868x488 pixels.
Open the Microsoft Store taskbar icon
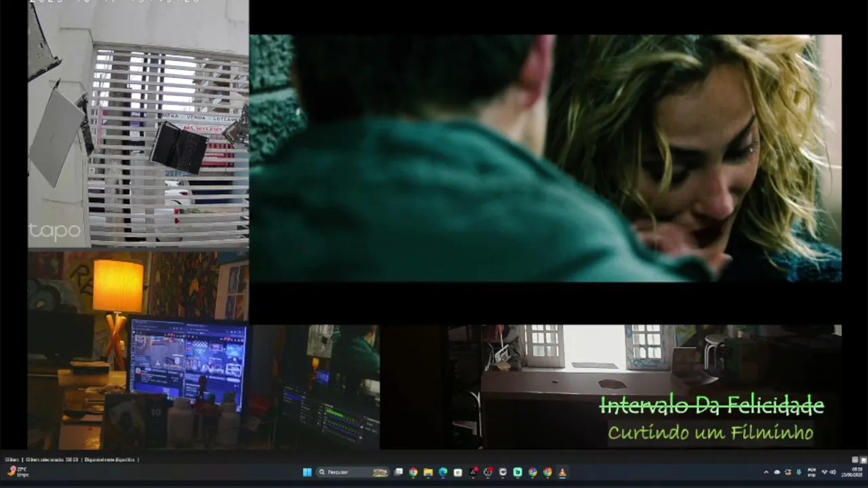coord(458,472)
